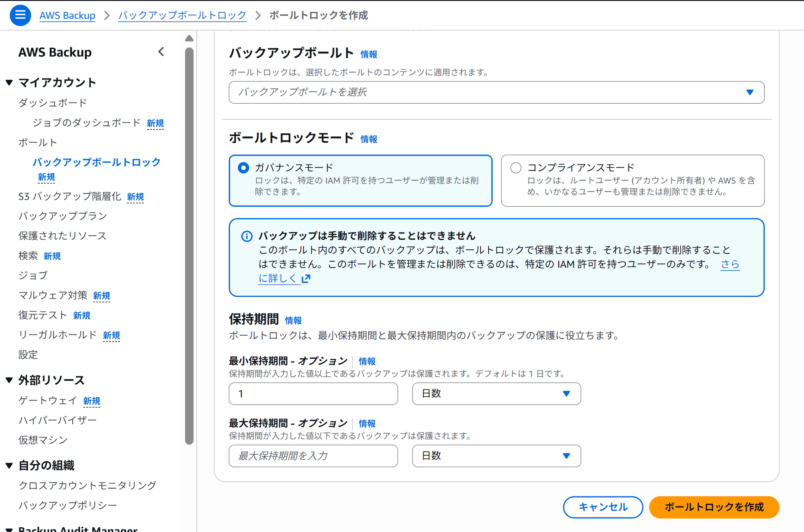Viewport: 804px width, 532px height.
Task: Open 仮想マシン in the sidebar
Action: point(43,440)
